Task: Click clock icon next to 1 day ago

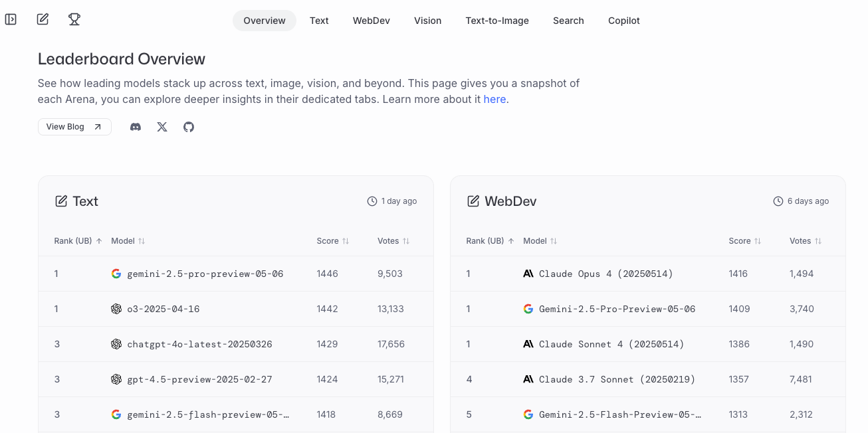Action: click(x=372, y=201)
